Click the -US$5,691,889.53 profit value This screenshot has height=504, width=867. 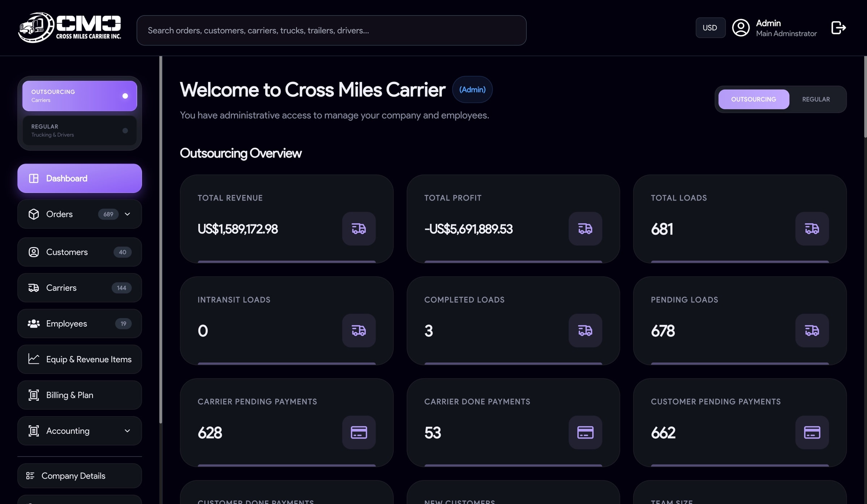pyautogui.click(x=469, y=229)
